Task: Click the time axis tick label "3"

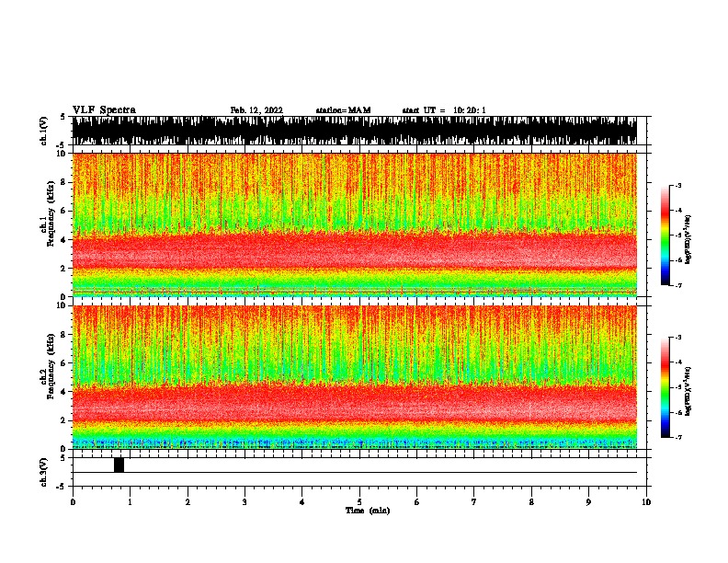Action: click(245, 502)
